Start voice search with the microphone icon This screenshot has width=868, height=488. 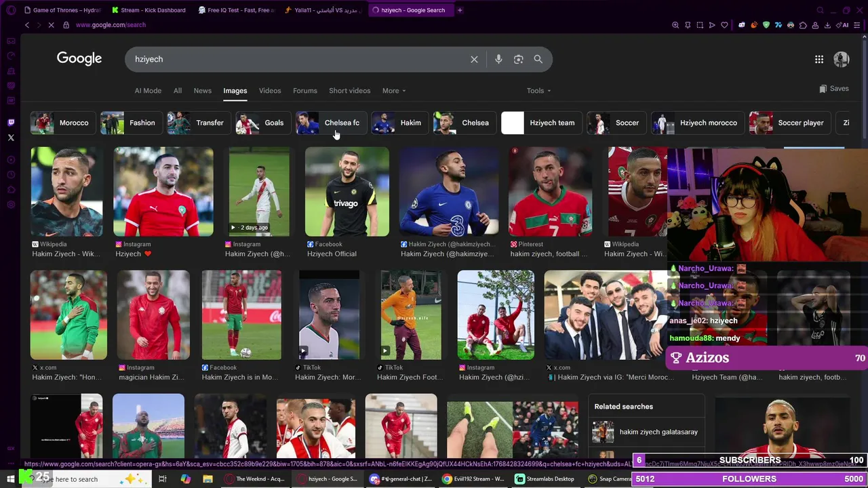(498, 60)
